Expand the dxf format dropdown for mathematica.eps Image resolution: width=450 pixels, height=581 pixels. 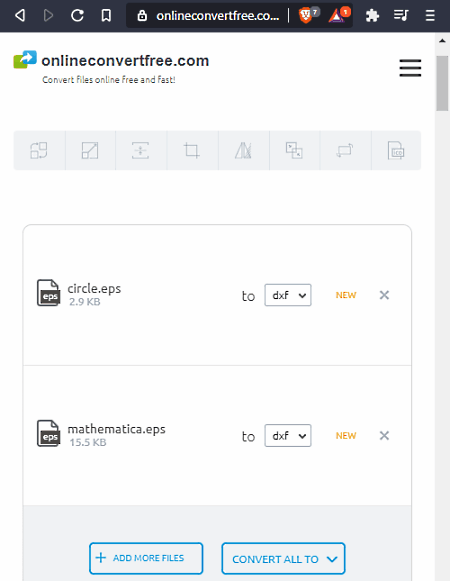point(288,435)
